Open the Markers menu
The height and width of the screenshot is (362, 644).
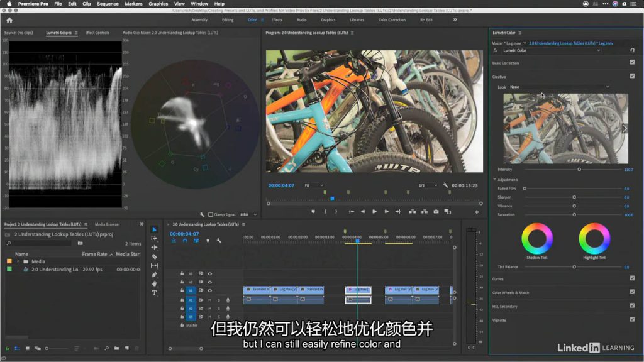point(133,4)
